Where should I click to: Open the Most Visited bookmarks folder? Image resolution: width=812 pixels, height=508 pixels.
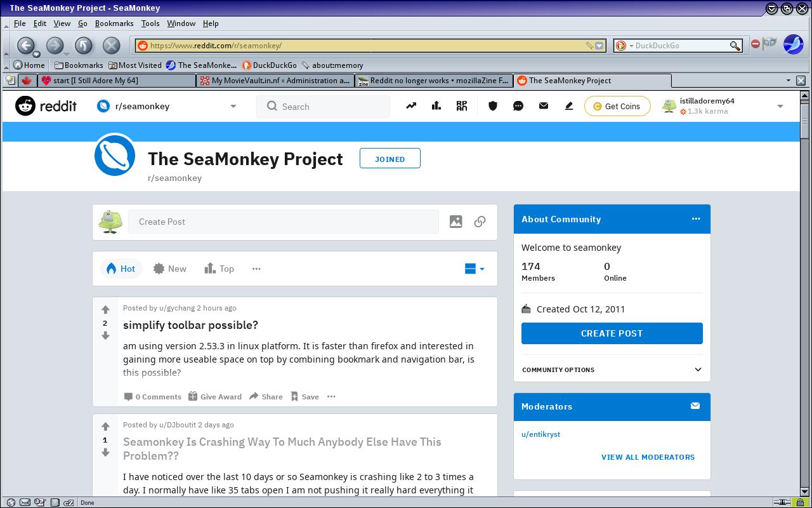coord(135,65)
